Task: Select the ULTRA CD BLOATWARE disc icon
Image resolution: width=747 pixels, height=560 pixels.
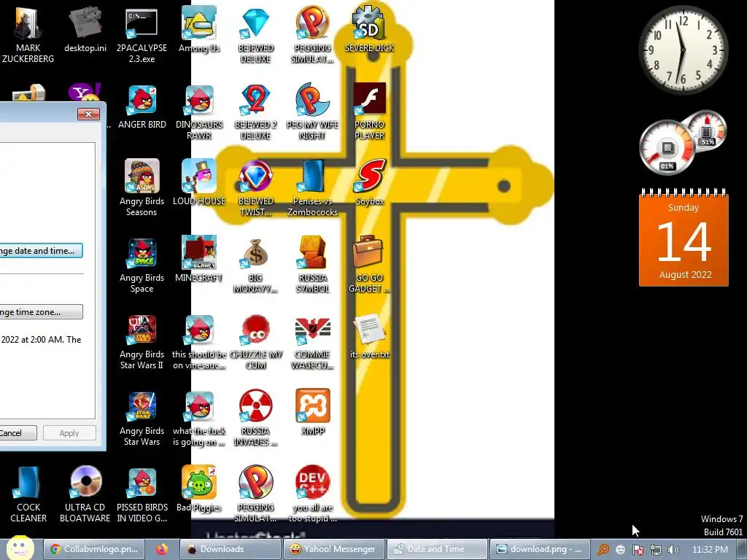Action: coord(85,495)
